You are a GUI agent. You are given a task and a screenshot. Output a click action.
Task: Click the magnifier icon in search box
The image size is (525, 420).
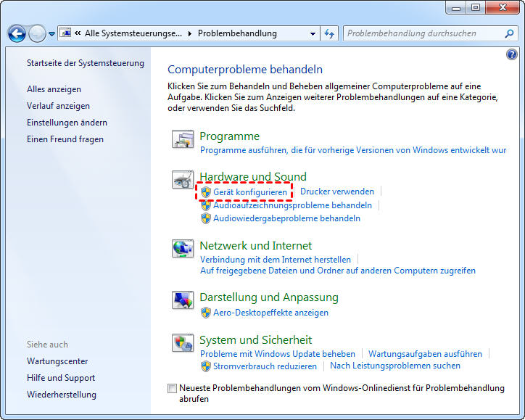(509, 33)
